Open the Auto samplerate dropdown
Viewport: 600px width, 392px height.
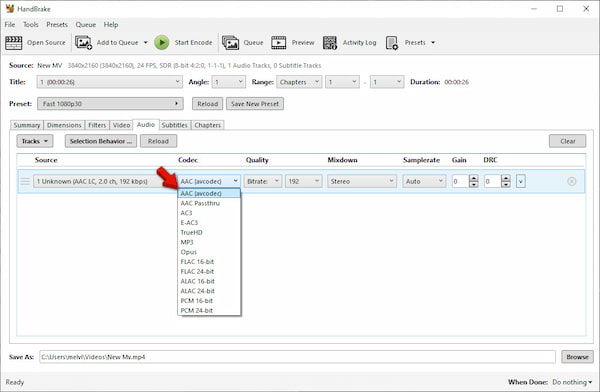(x=424, y=181)
